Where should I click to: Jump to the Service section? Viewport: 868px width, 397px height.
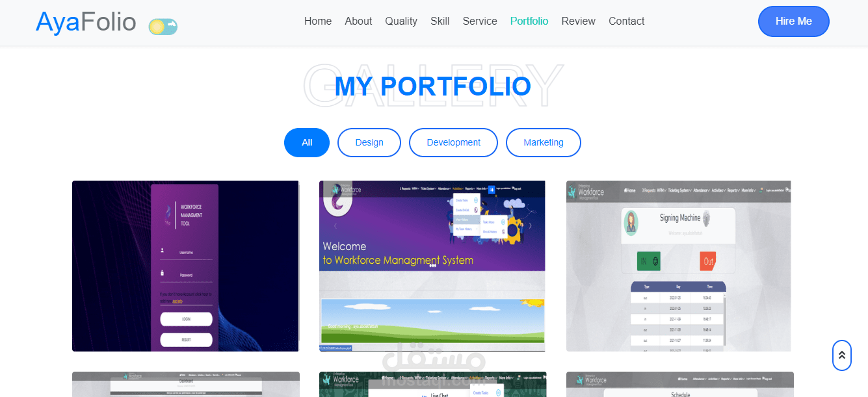click(480, 21)
